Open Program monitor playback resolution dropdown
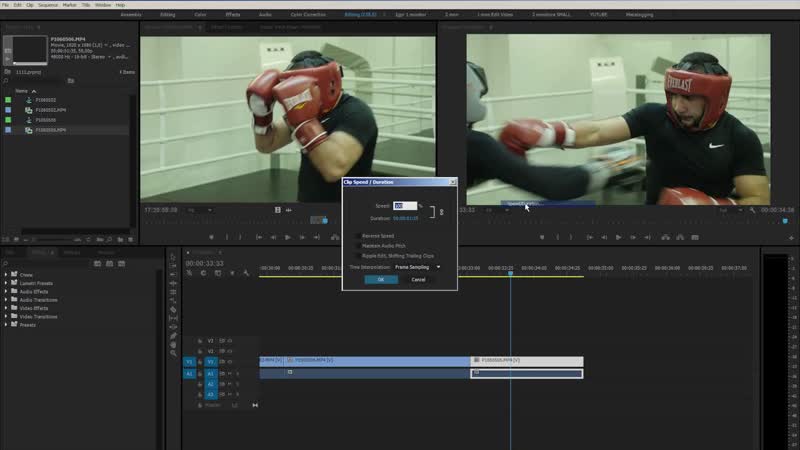Image resolution: width=800 pixels, height=450 pixels. coord(730,210)
